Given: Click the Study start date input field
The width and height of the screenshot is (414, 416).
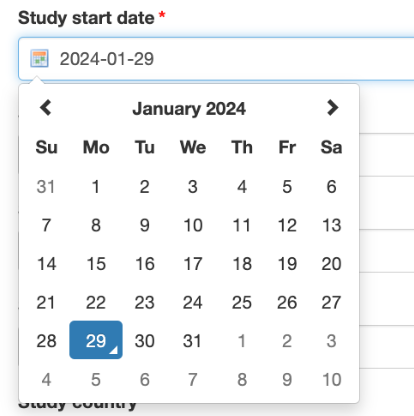Looking at the screenshot, I should coord(217,59).
